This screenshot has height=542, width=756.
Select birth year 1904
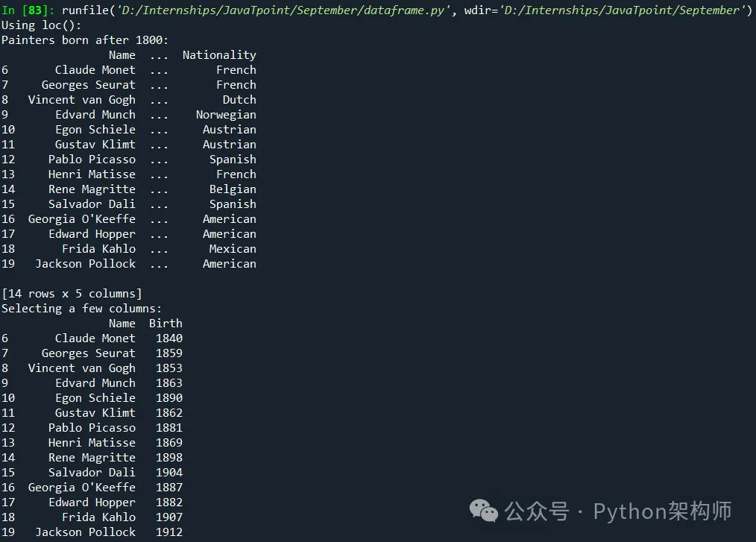169,473
